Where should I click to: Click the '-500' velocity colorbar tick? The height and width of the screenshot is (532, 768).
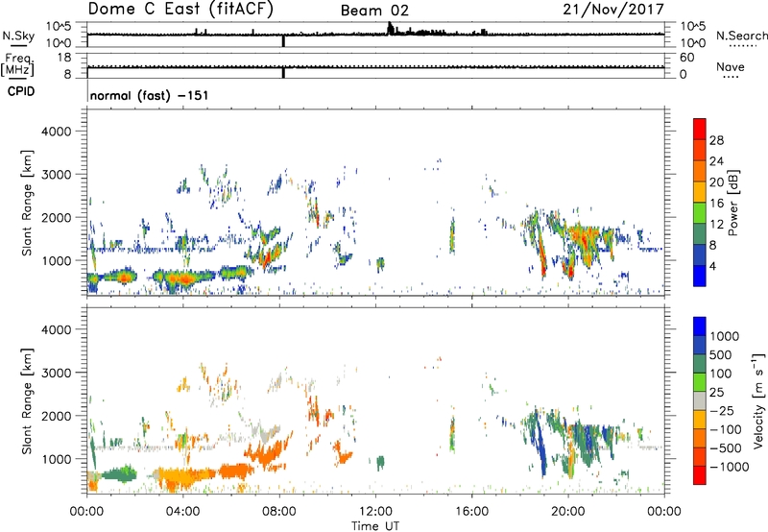click(726, 447)
